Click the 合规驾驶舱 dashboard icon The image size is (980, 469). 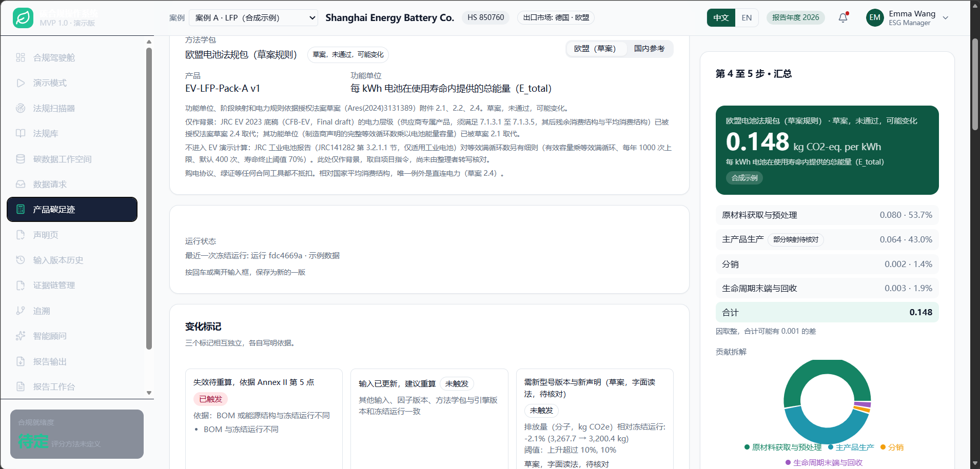click(x=21, y=57)
